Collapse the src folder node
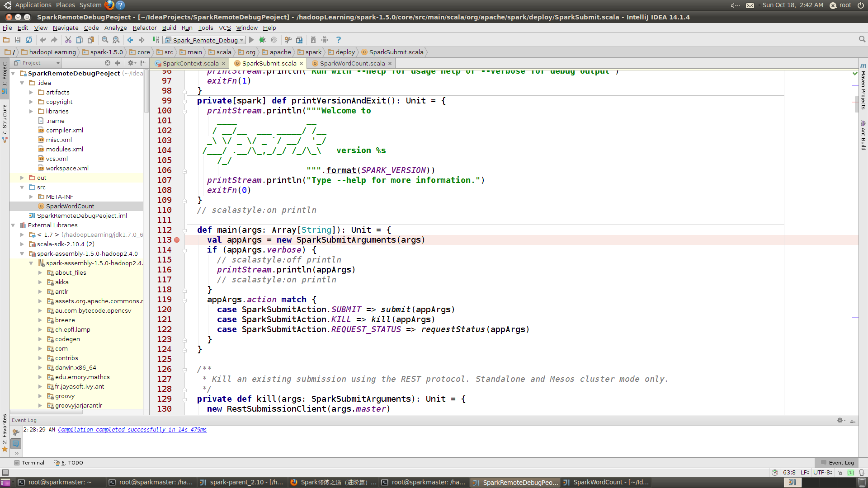The height and width of the screenshot is (488, 868). 22,187
